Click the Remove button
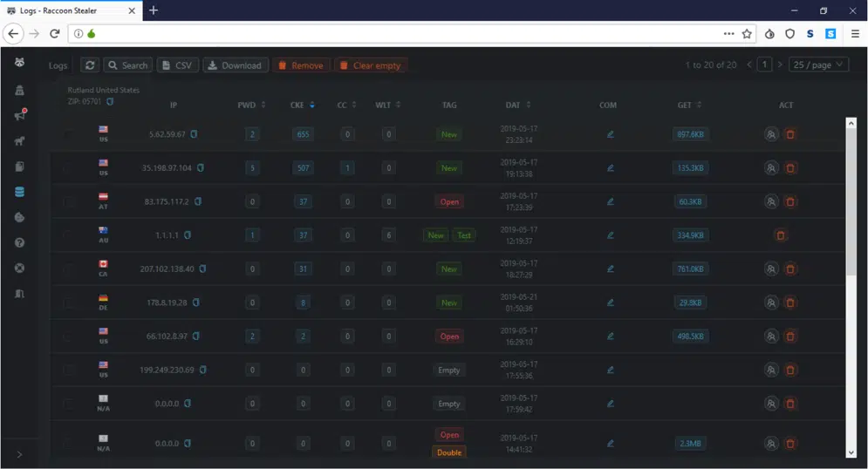Viewport: 868px width, 469px height. (301, 65)
